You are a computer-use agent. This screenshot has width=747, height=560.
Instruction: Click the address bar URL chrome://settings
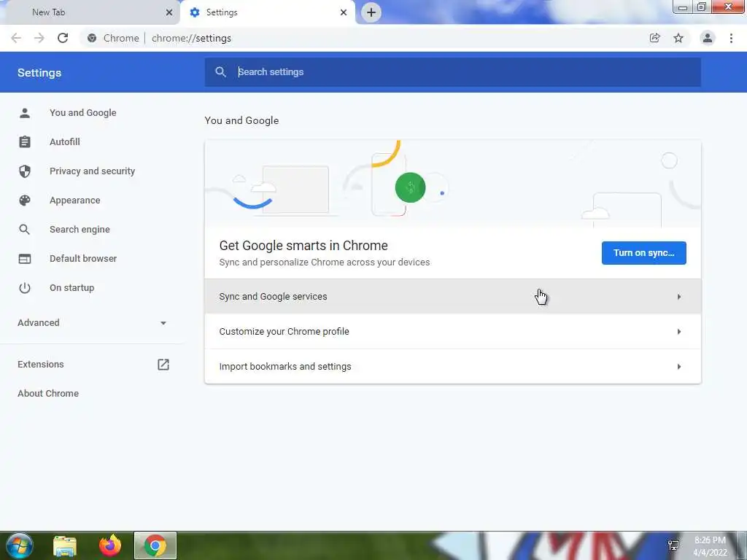[x=192, y=38]
